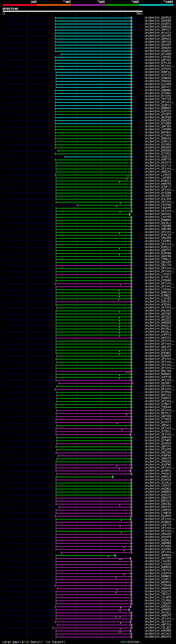Image resolution: width=176 pixels, height=644 pixels.
Task: Open hit UniRef100_B8C7A9
Action: pyautogui.click(x=158, y=371)
